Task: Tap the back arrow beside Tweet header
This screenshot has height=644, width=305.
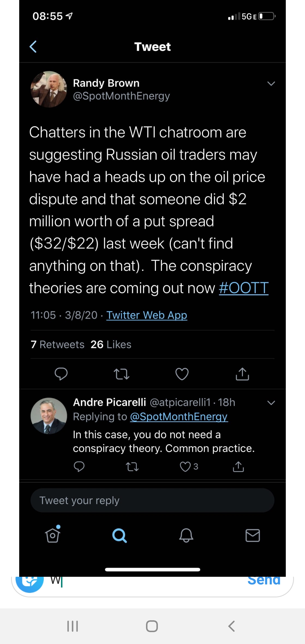Action: tap(33, 47)
